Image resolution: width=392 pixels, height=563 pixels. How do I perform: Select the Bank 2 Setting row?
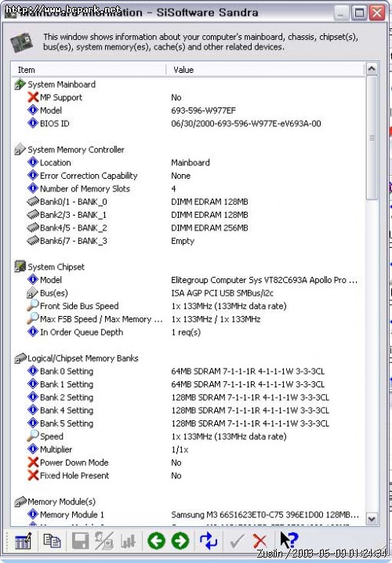[188, 397]
